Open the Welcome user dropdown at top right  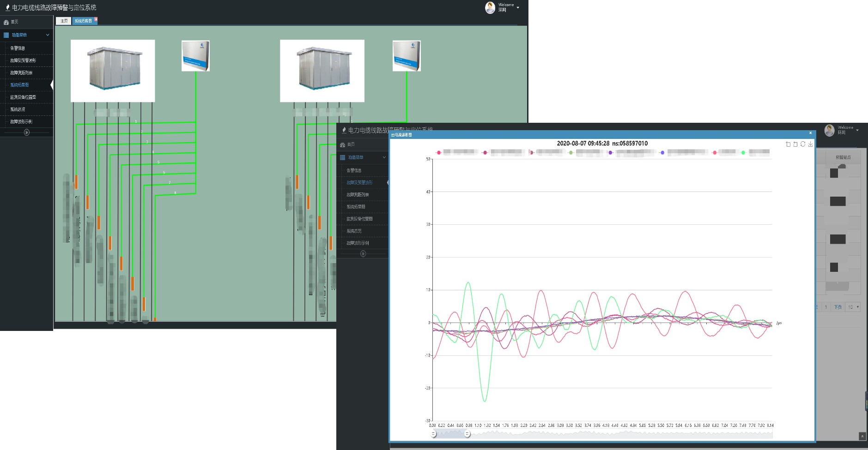[x=518, y=8]
